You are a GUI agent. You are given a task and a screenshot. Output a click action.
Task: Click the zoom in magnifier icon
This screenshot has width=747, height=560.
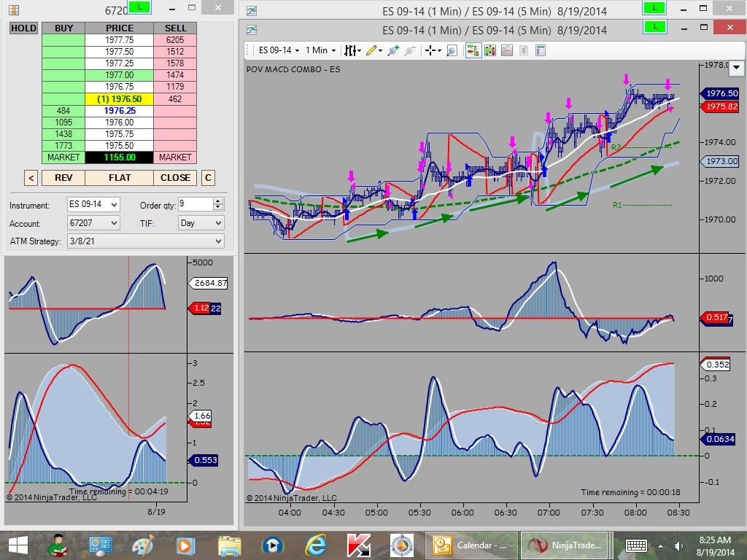(x=393, y=50)
